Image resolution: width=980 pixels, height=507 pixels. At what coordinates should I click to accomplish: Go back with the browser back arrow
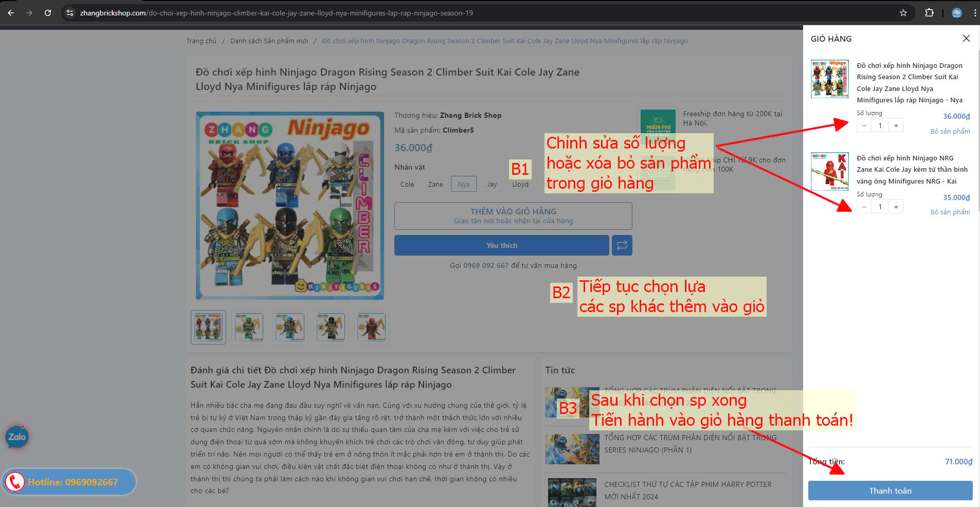[11, 13]
